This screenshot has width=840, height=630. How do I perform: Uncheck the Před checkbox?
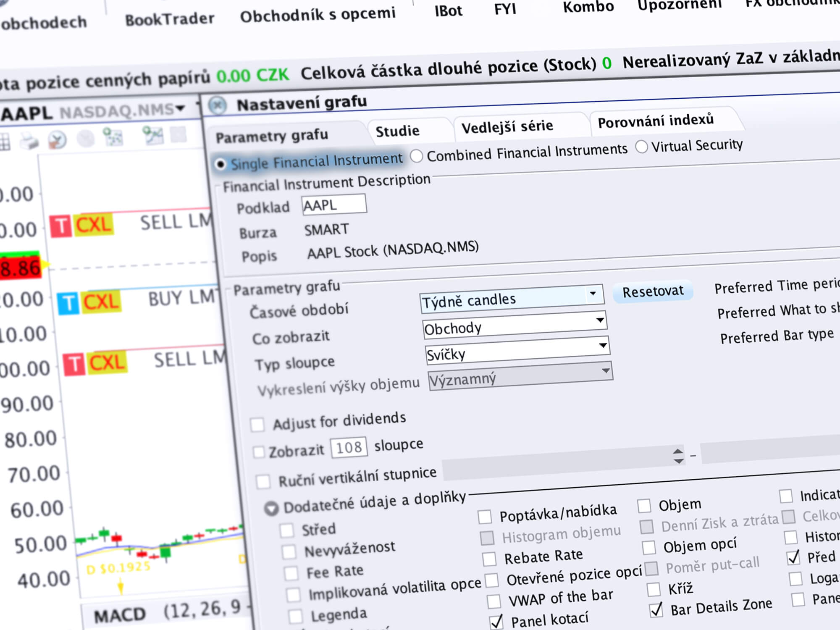[x=793, y=558]
